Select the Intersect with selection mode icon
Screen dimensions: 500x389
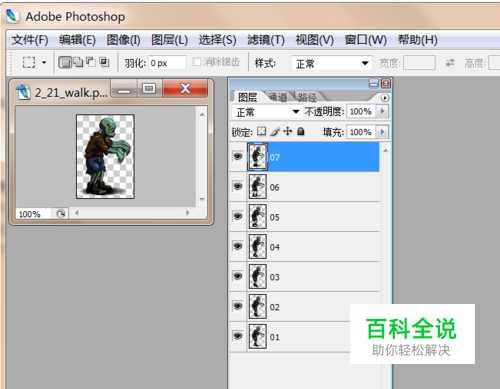coord(104,62)
